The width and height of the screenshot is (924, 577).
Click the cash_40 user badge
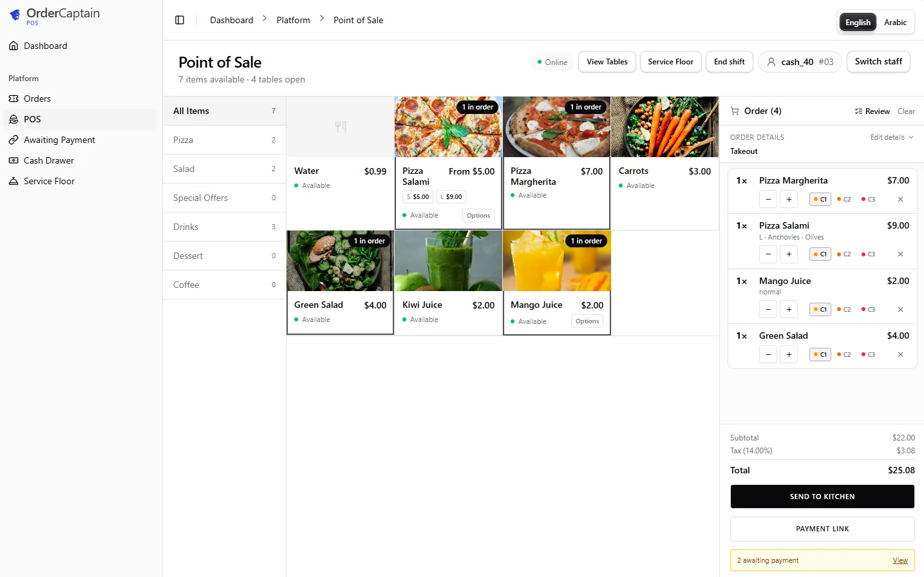point(800,62)
